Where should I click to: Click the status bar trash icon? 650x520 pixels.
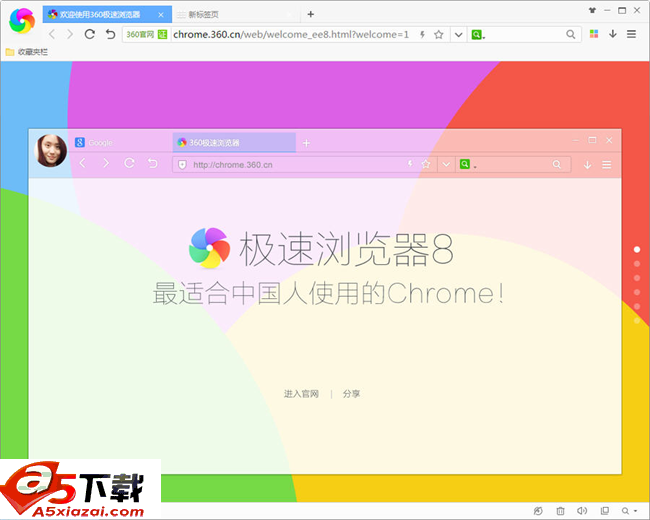560,510
